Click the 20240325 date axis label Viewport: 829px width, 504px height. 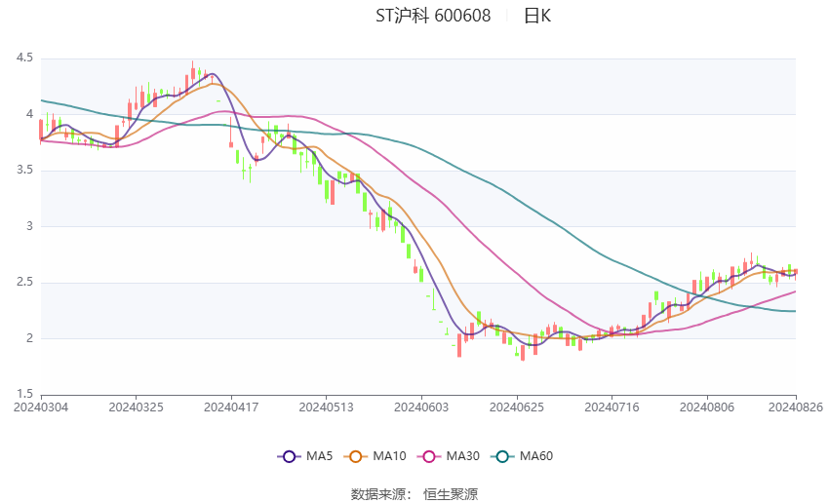(x=136, y=407)
